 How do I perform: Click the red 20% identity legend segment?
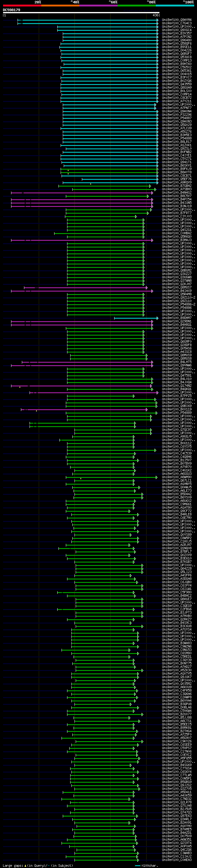pos(22,6)
